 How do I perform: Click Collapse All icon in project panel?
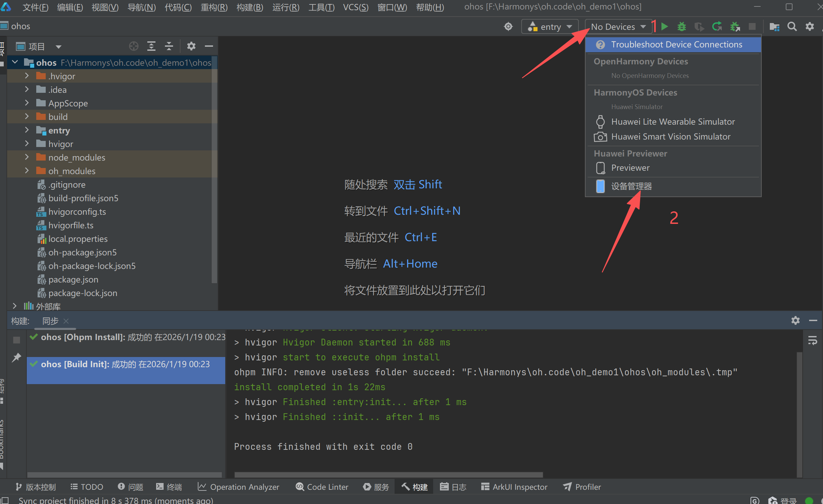169,46
